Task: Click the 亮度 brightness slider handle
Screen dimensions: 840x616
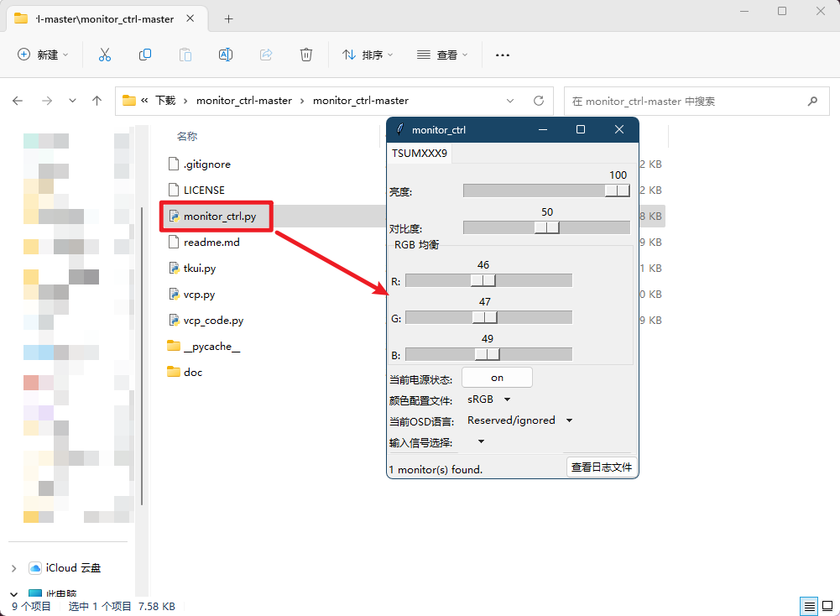Action: (617, 191)
